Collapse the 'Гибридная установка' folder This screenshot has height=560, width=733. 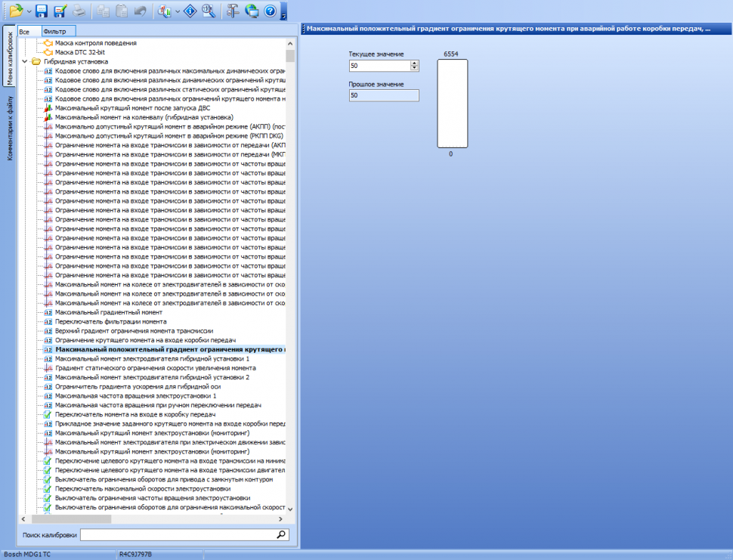pos(26,62)
